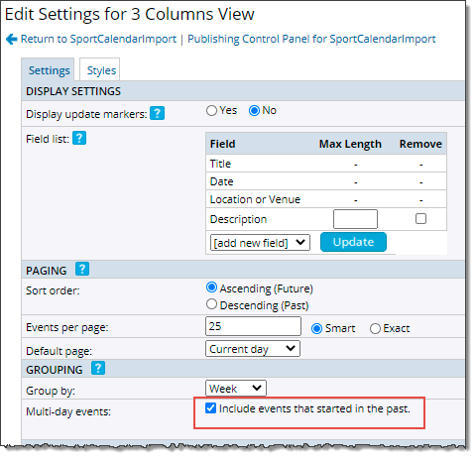Image resolution: width=476 pixels, height=461 pixels.
Task: Select No for Display update markers
Action: (x=254, y=110)
